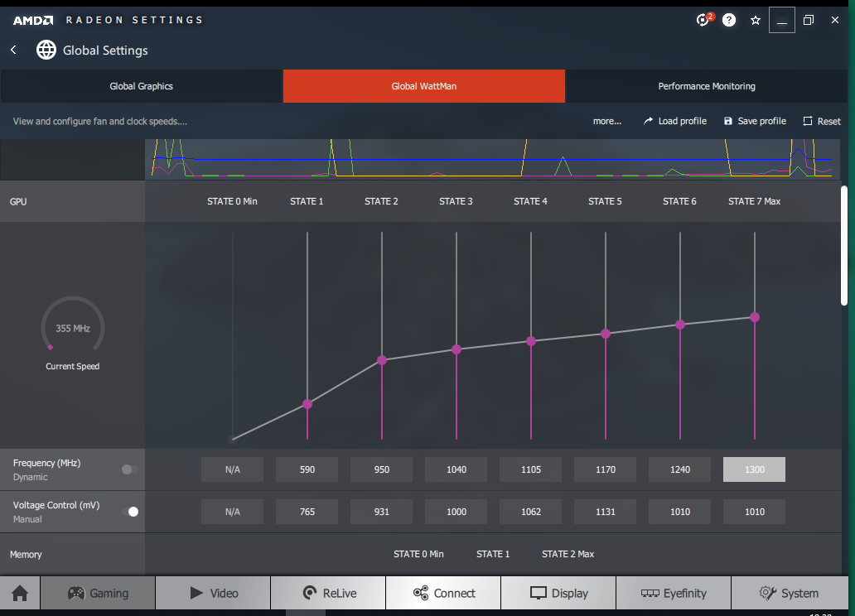Click the GPU STATE 0 Min header
Screen dimensions: 855x616
pyautogui.click(x=232, y=201)
